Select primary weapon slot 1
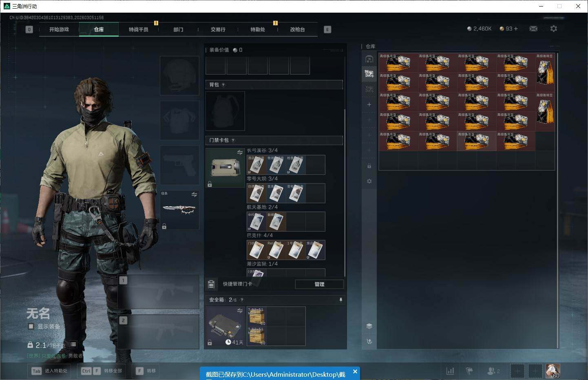The width and height of the screenshot is (588, 380). tap(158, 292)
